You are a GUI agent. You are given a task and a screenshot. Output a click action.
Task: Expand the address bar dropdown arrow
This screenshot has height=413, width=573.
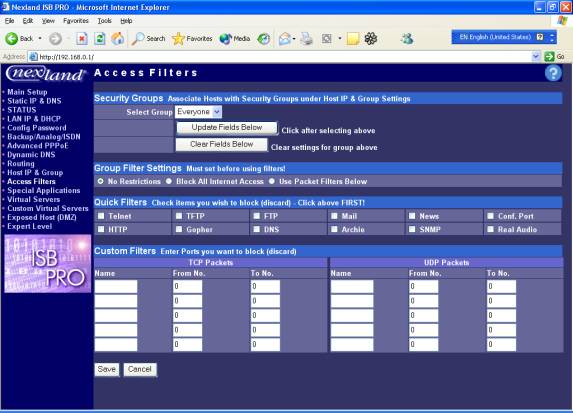coord(536,57)
